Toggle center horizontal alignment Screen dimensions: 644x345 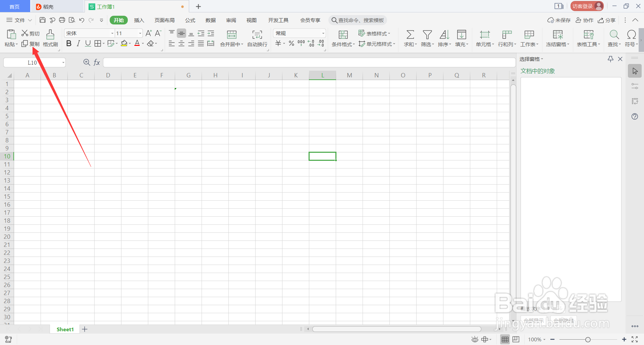(181, 44)
